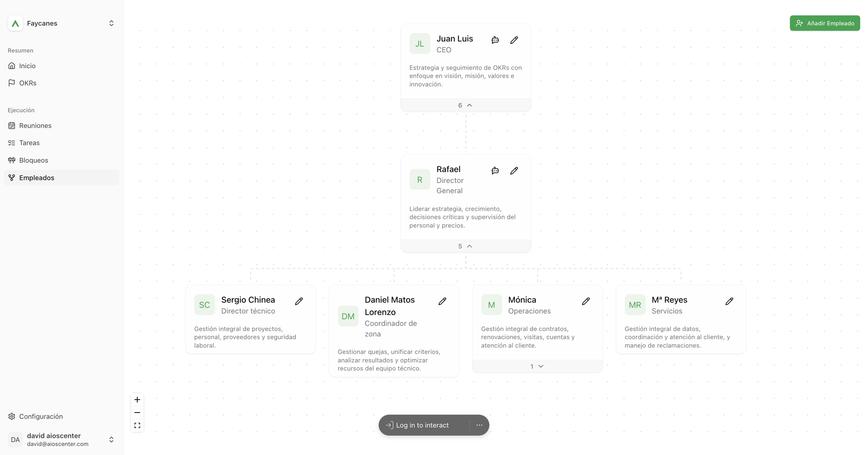Screen dimensions: 868x455
Task: Collapse Juan Luis's 6 direct reports
Action: pyautogui.click(x=466, y=105)
